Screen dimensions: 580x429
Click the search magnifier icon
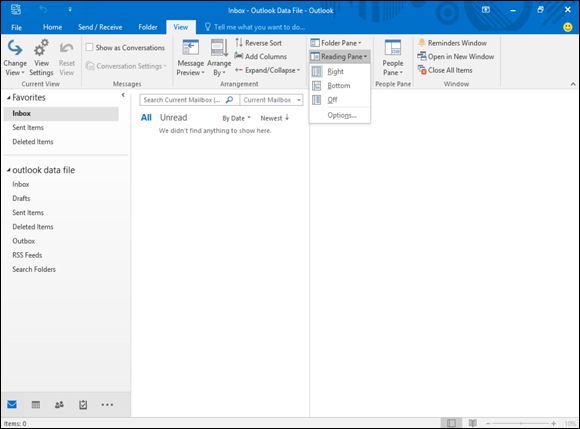coord(229,100)
